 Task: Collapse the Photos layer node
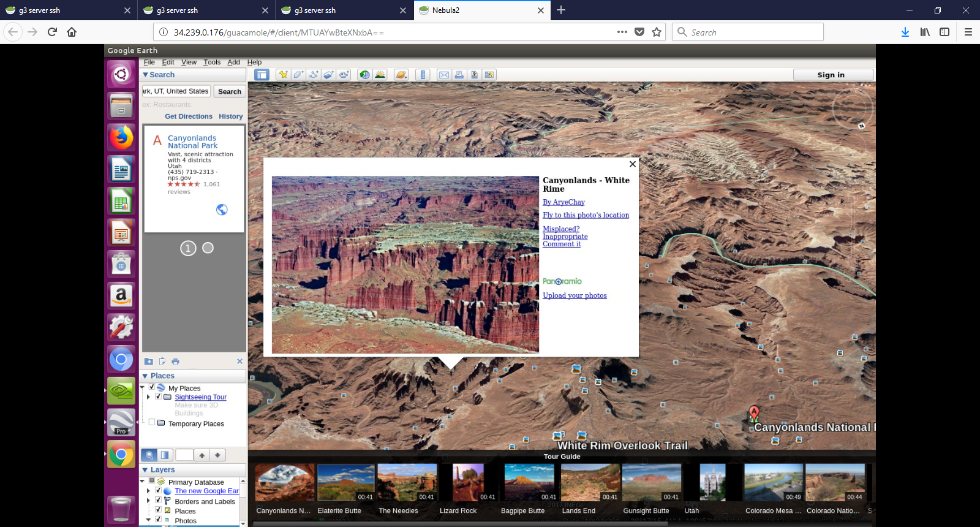[148, 520]
